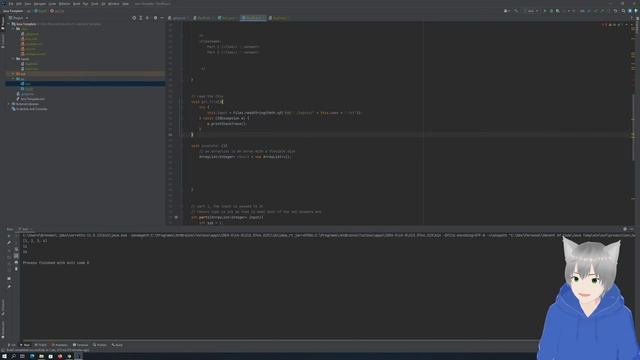Select Java Template.iml file

coord(32,99)
